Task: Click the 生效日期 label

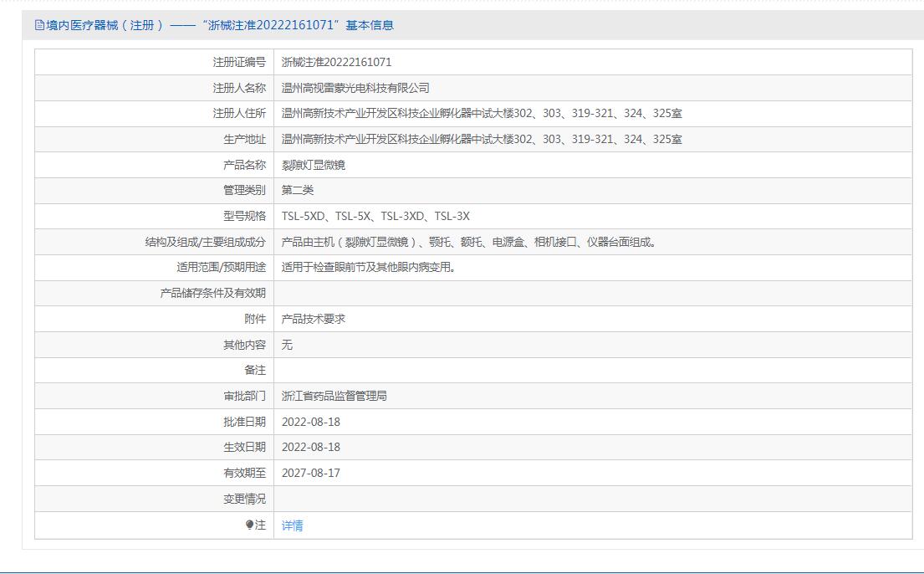Action: pos(244,447)
